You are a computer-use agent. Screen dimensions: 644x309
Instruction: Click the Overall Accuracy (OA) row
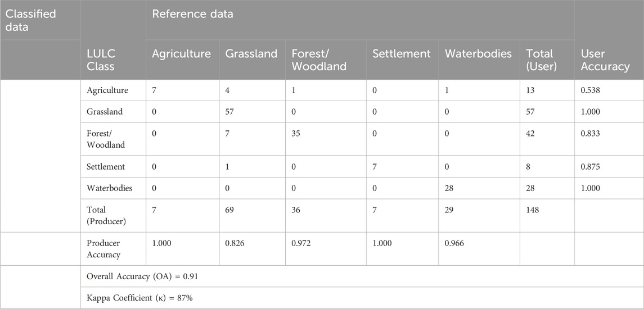pos(362,276)
